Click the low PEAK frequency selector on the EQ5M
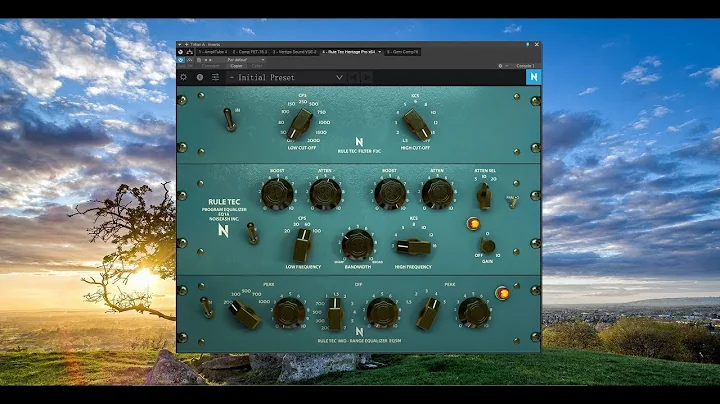Viewport: 720px width, 404px height. (245, 314)
